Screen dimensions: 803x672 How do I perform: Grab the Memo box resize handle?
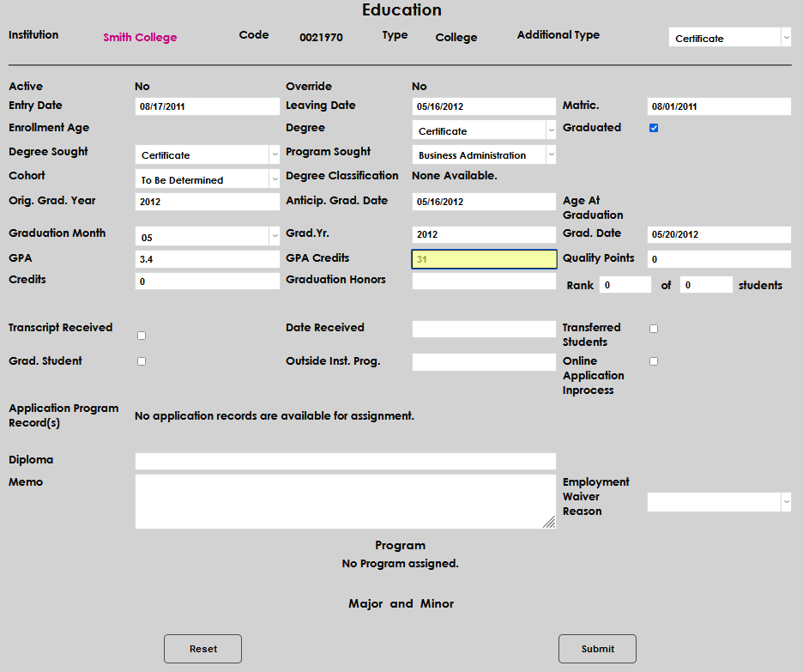click(549, 522)
